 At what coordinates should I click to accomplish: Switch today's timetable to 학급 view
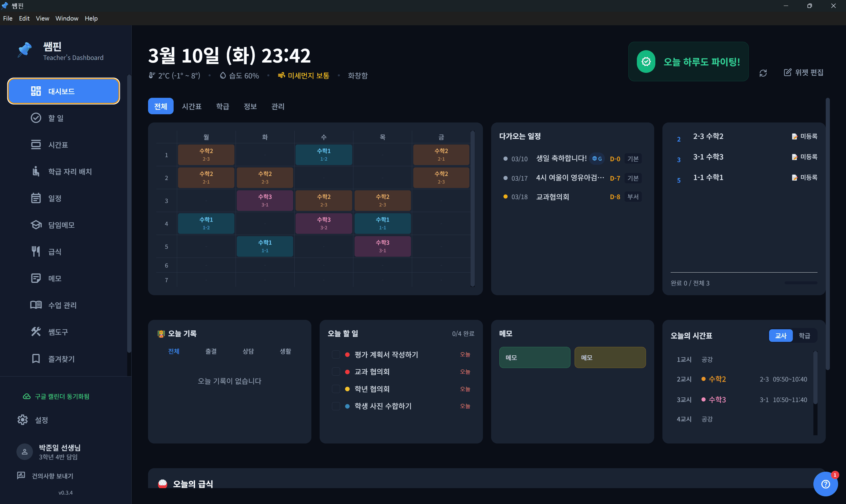(x=805, y=335)
